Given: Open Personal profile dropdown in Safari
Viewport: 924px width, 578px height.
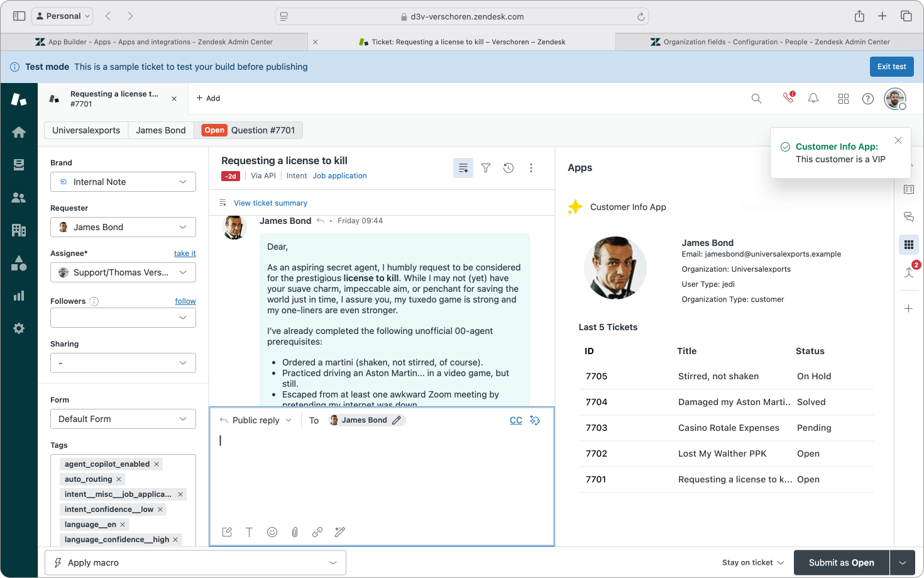Looking at the screenshot, I should pyautogui.click(x=62, y=16).
